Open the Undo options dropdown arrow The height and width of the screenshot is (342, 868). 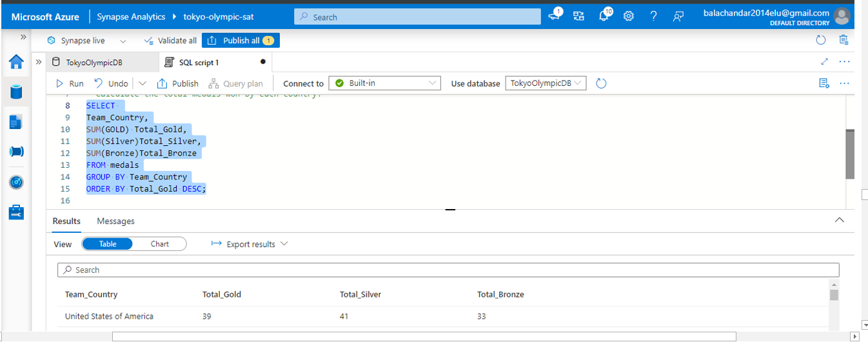click(x=143, y=83)
